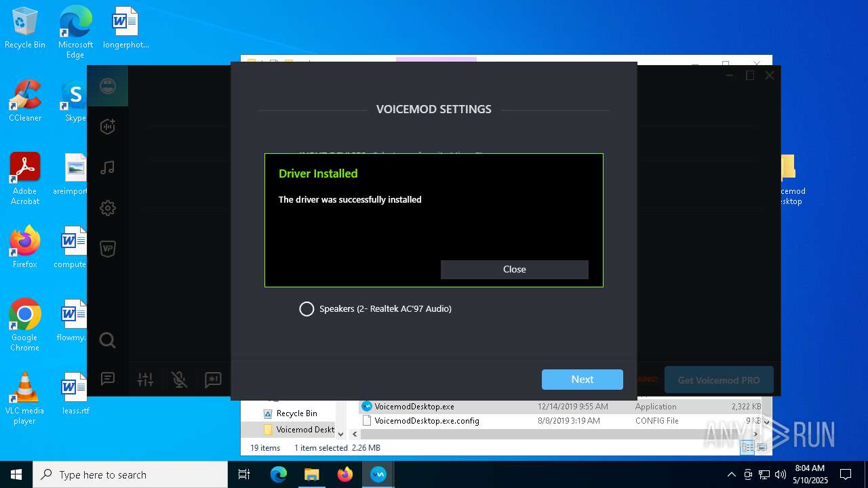Click the Voicemod taskbar button
The image size is (868, 488).
(x=378, y=474)
